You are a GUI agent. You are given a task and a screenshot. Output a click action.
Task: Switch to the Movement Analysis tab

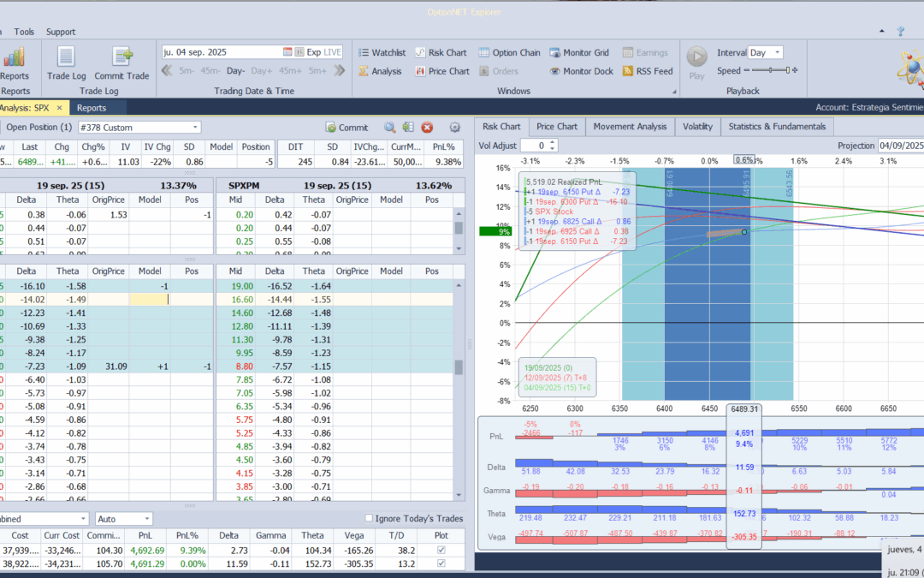tap(630, 126)
